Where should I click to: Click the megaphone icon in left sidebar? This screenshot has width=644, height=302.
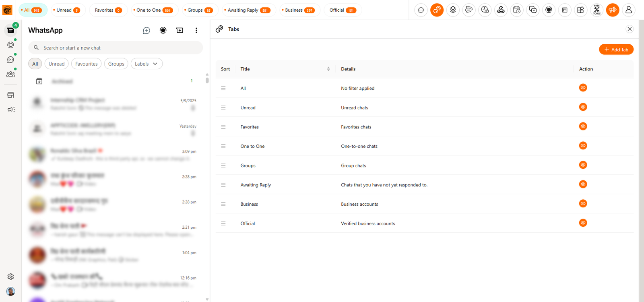click(x=11, y=110)
